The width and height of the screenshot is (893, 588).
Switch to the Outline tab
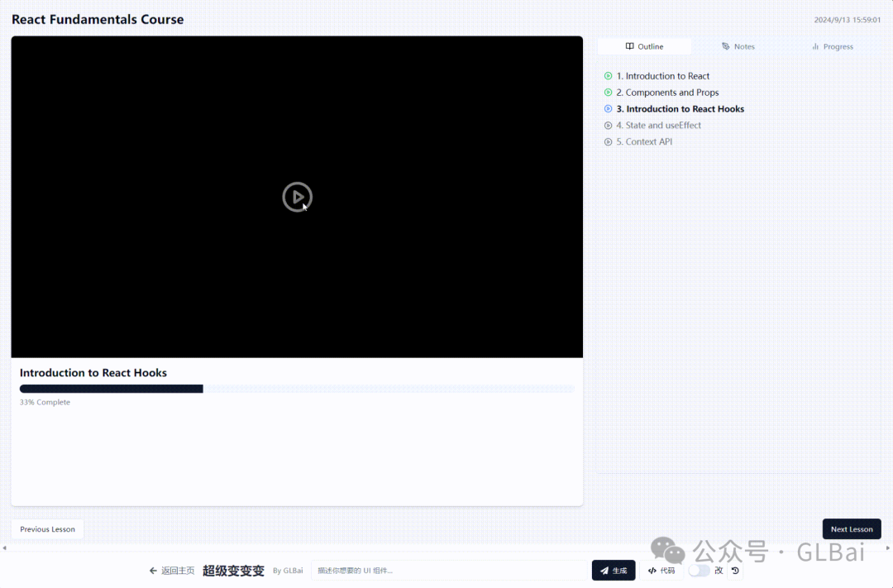point(644,46)
